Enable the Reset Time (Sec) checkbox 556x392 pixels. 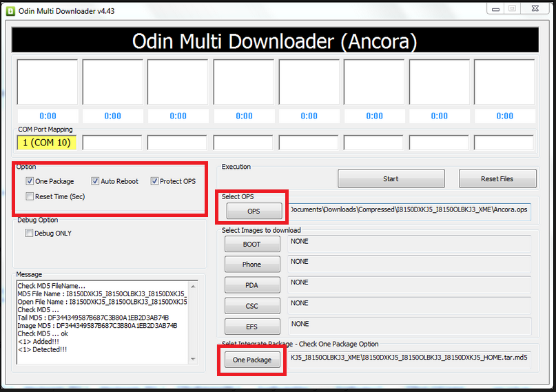click(x=30, y=196)
